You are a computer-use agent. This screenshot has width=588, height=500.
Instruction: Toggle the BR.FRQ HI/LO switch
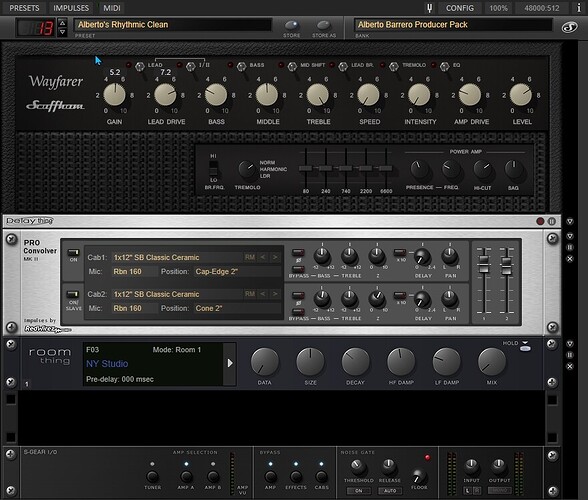click(x=213, y=168)
